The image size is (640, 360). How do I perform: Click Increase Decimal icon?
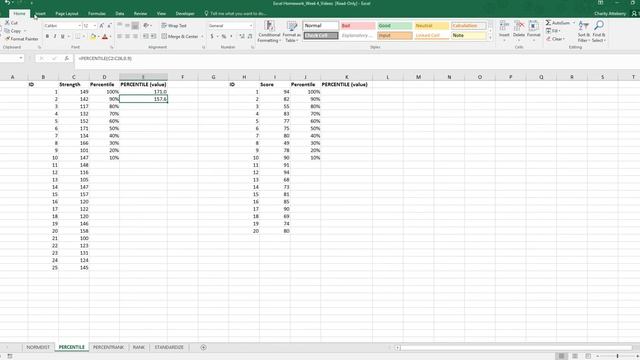[242, 37]
